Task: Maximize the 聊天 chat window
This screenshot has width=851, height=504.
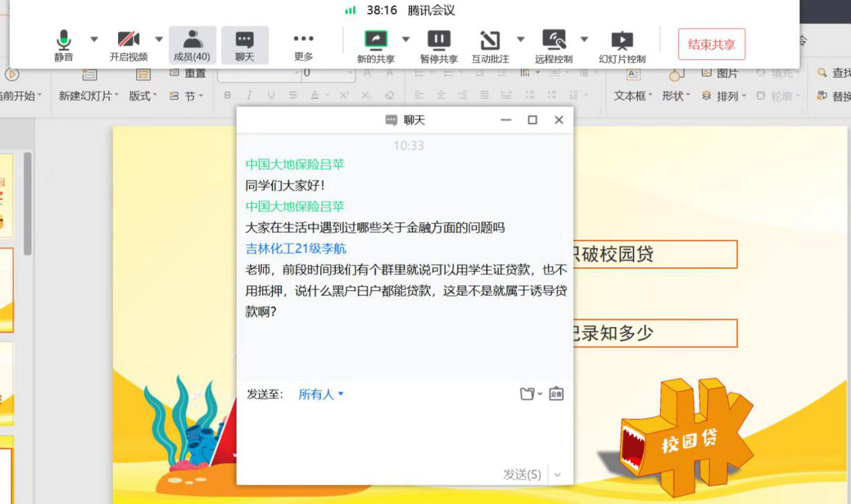Action: pyautogui.click(x=532, y=120)
